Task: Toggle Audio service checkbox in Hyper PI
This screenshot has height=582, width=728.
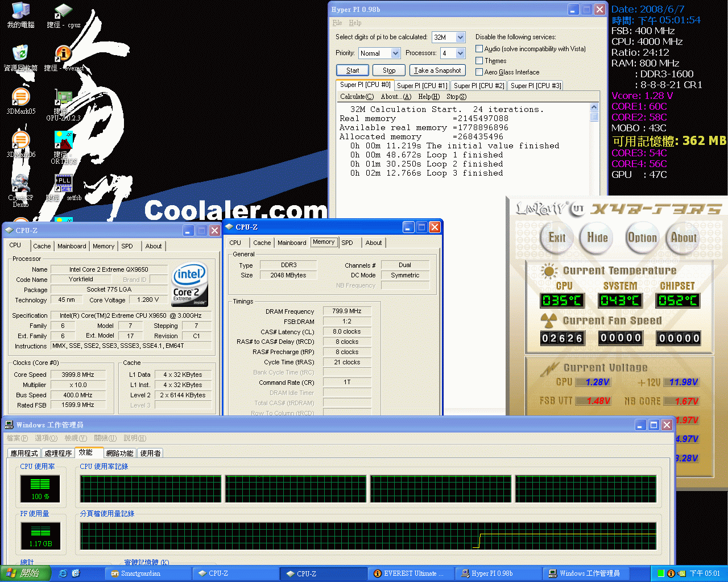Action: [479, 49]
